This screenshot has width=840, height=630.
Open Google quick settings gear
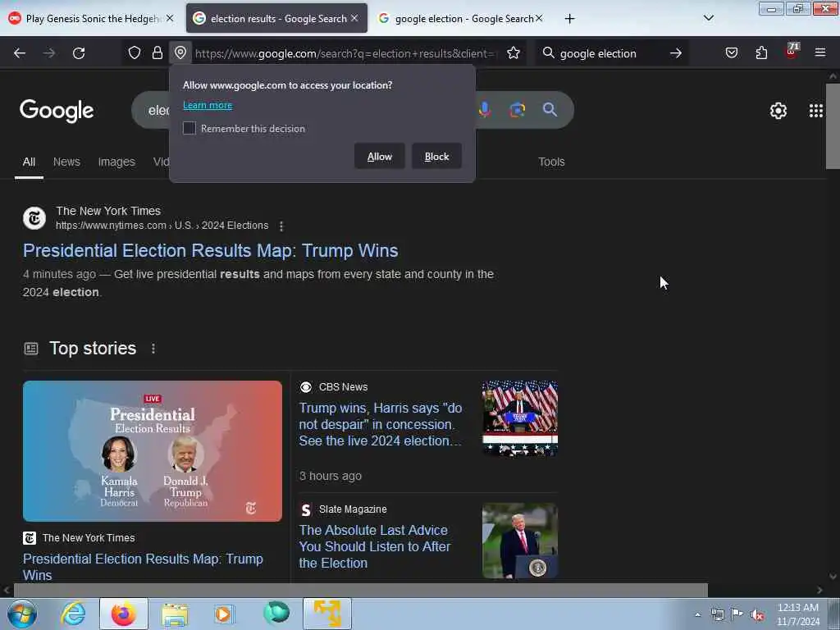click(x=778, y=111)
